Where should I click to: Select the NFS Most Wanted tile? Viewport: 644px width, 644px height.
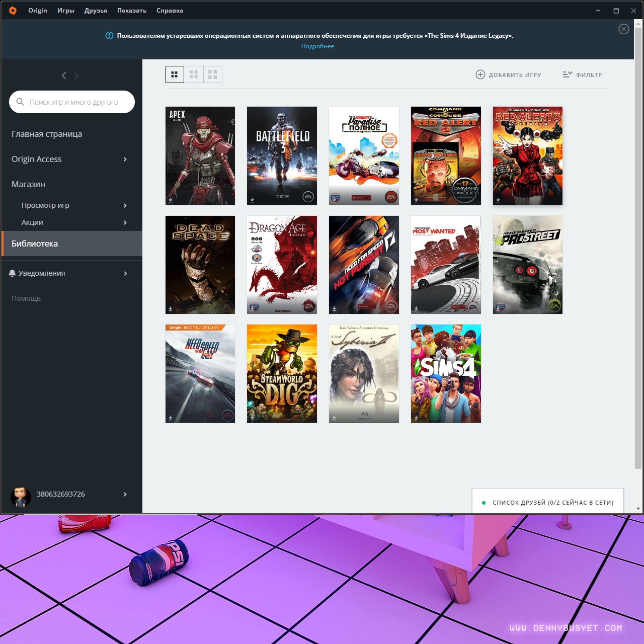(x=446, y=265)
